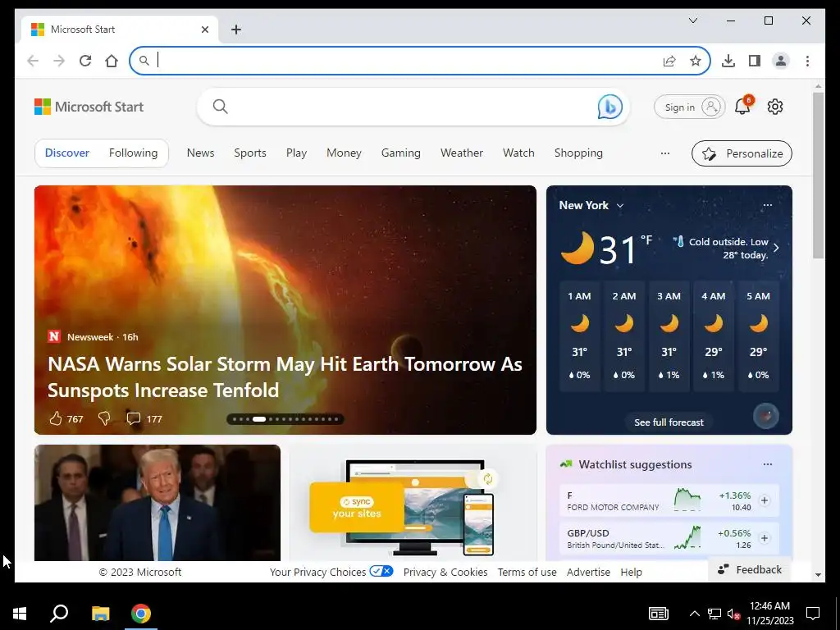Open the tab search chevron in title bar
The width and height of the screenshot is (840, 630).
click(692, 21)
